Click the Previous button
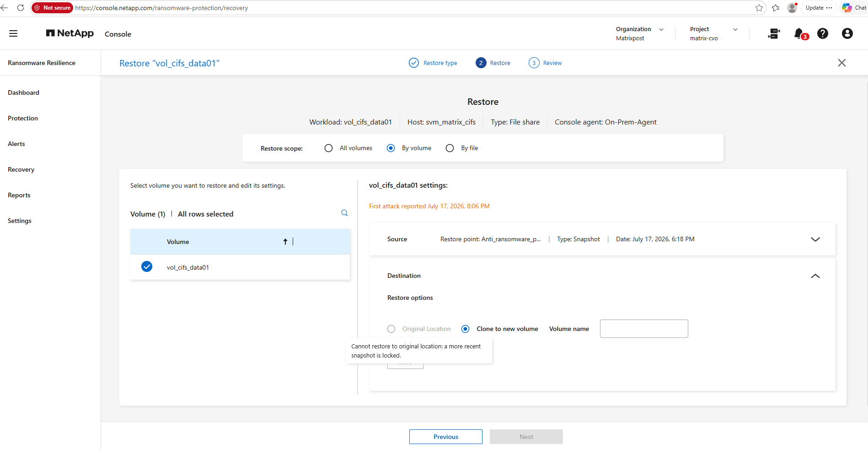 (446, 437)
